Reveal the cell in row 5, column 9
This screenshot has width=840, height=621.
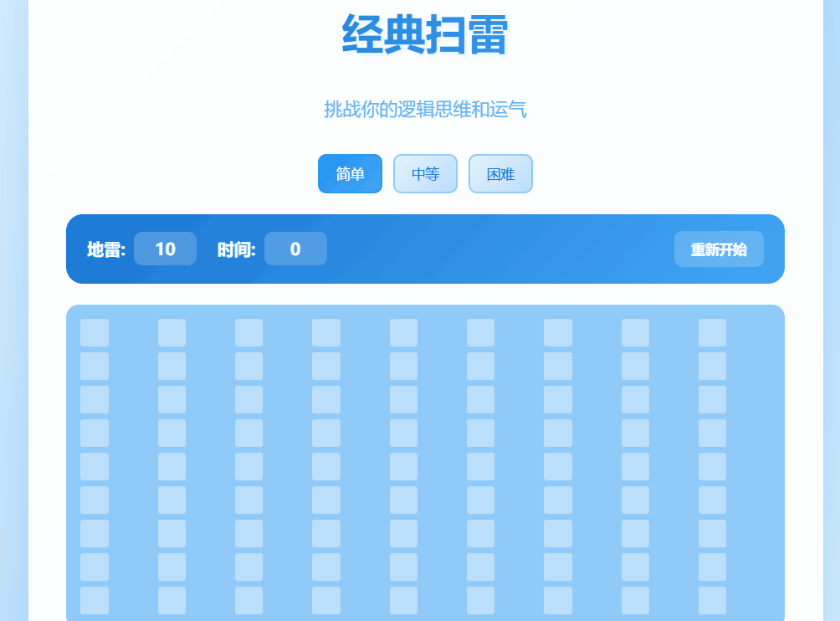click(713, 467)
